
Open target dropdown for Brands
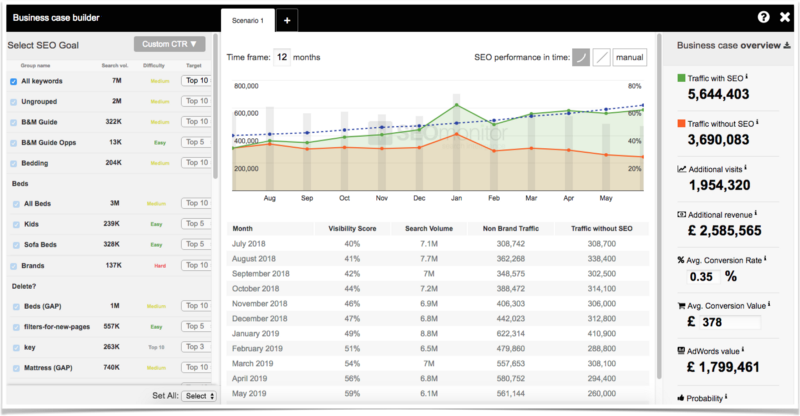[196, 265]
